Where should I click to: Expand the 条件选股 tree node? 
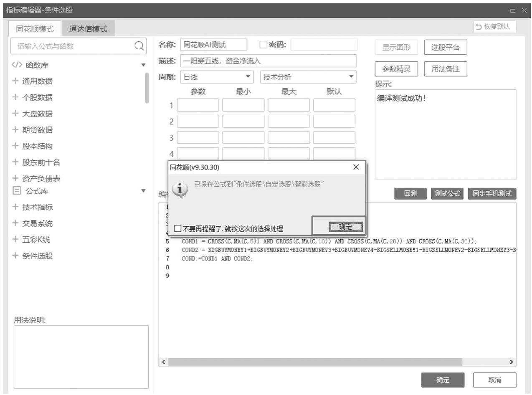pos(16,256)
